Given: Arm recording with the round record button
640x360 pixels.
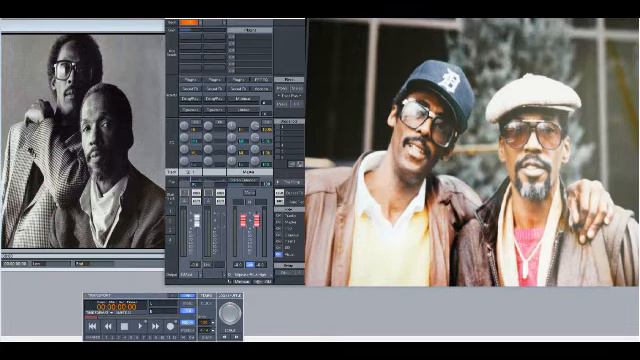Looking at the screenshot, I should [170, 327].
